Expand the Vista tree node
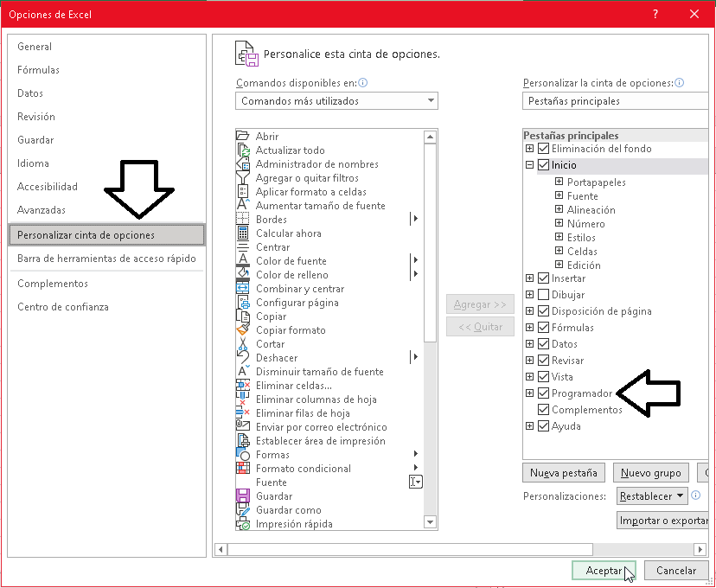The image size is (716, 588). pyautogui.click(x=530, y=377)
